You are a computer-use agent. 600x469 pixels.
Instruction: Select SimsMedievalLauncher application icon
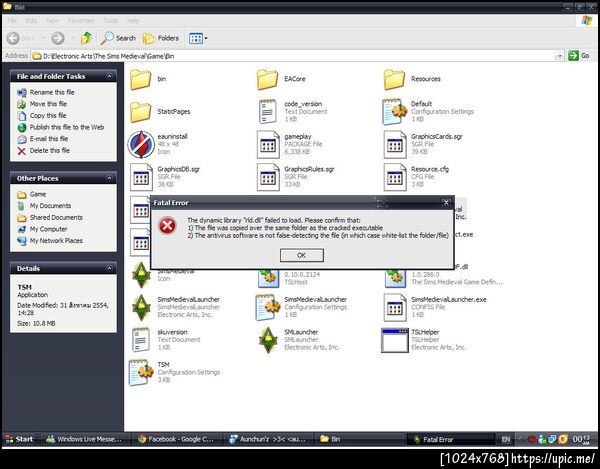pos(141,307)
